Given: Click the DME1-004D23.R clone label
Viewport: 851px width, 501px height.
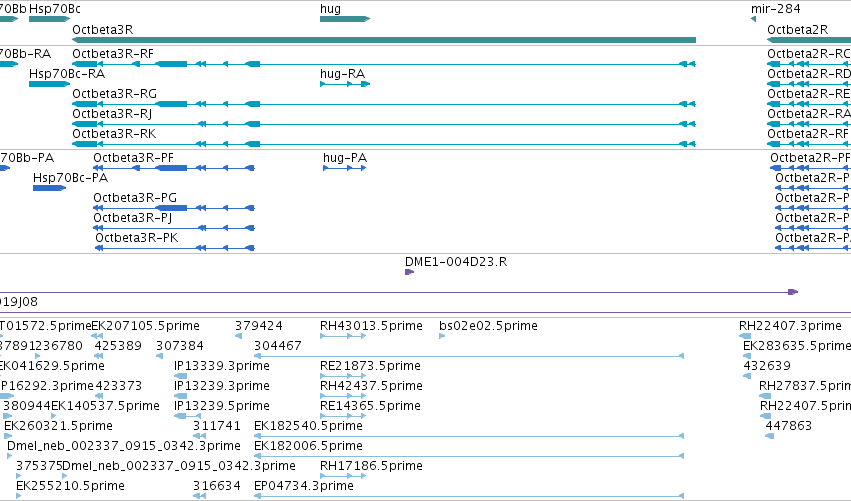Looking at the screenshot, I should pos(456,262).
